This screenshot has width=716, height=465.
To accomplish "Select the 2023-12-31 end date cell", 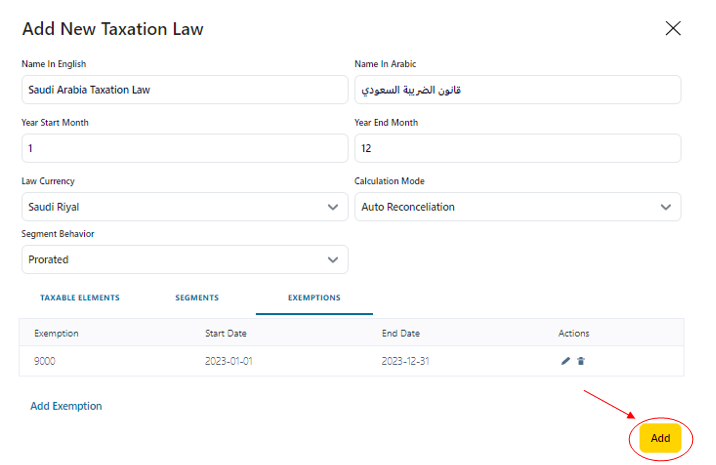I will (x=405, y=361).
